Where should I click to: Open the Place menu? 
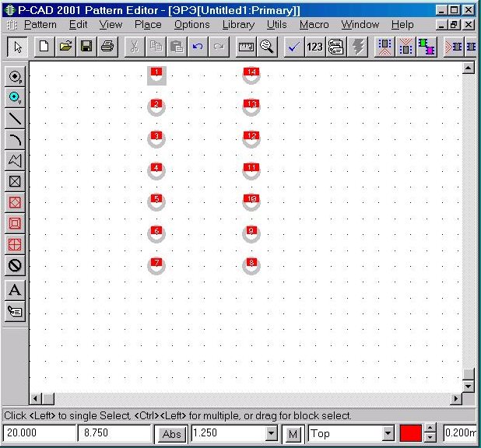point(148,25)
